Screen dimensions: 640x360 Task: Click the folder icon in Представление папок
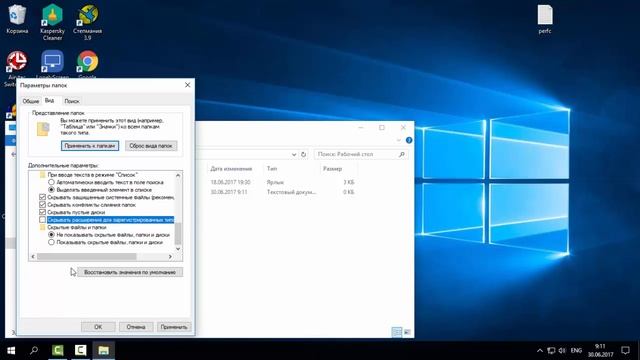[43, 129]
